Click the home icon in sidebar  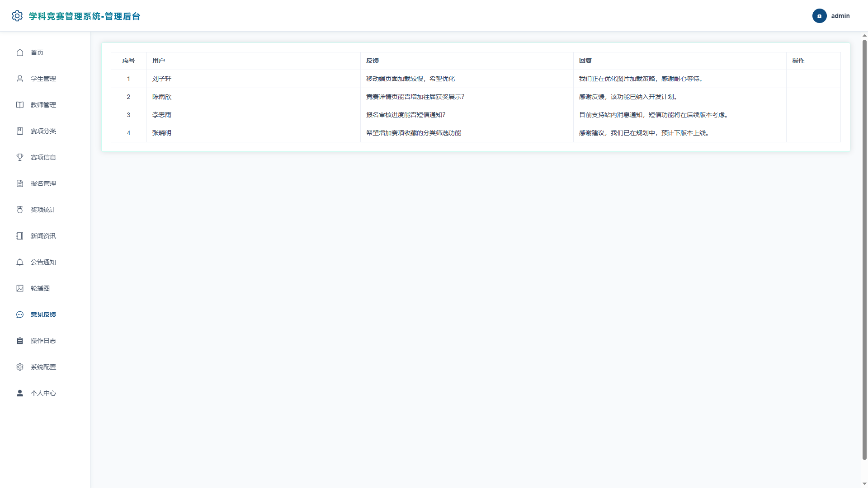(x=20, y=52)
